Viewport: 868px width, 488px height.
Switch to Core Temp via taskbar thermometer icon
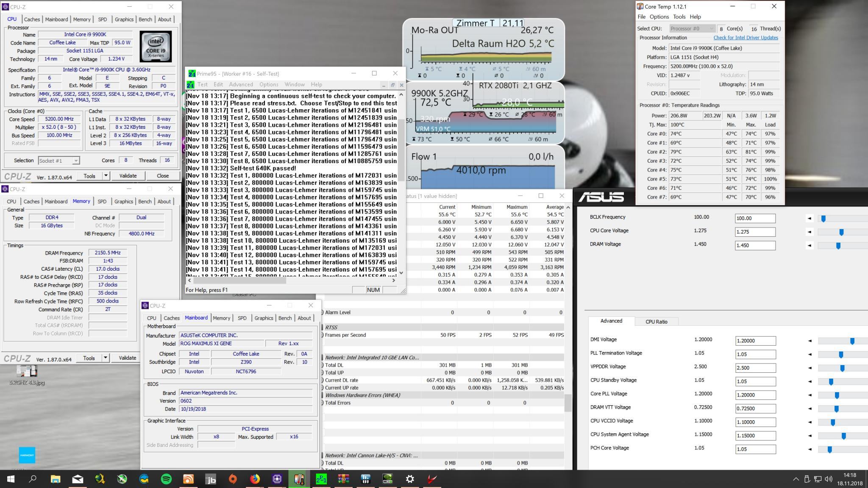[299, 479]
